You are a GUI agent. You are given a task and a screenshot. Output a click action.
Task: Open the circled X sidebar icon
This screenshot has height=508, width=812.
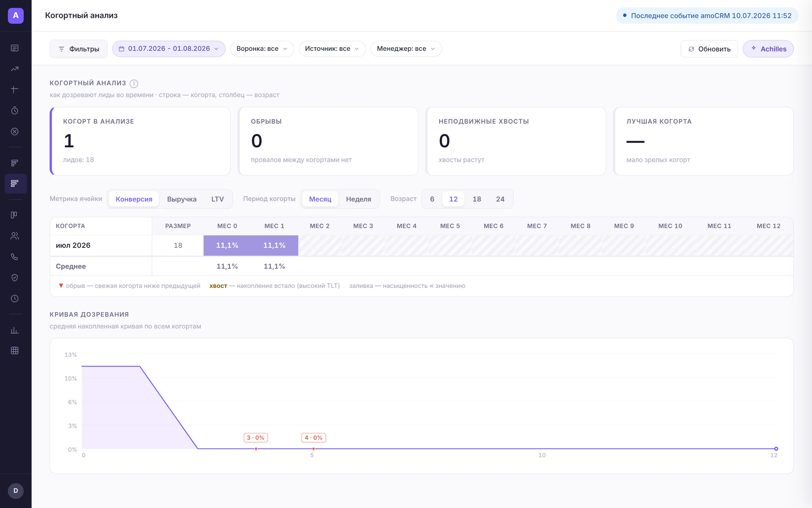click(15, 131)
